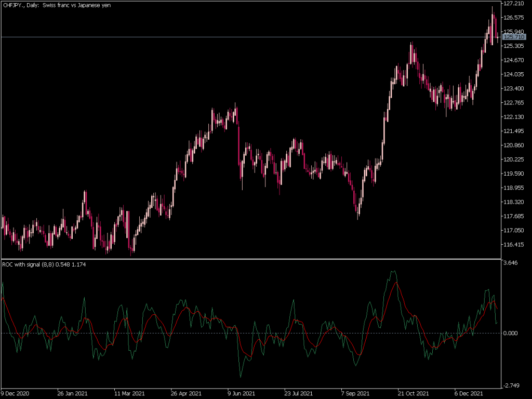Click the price scale value 123.400

click(513, 89)
